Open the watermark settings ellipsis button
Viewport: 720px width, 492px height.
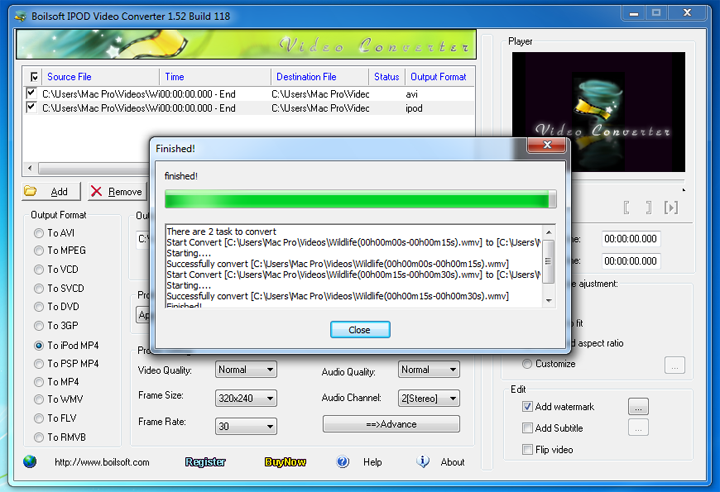(638, 407)
